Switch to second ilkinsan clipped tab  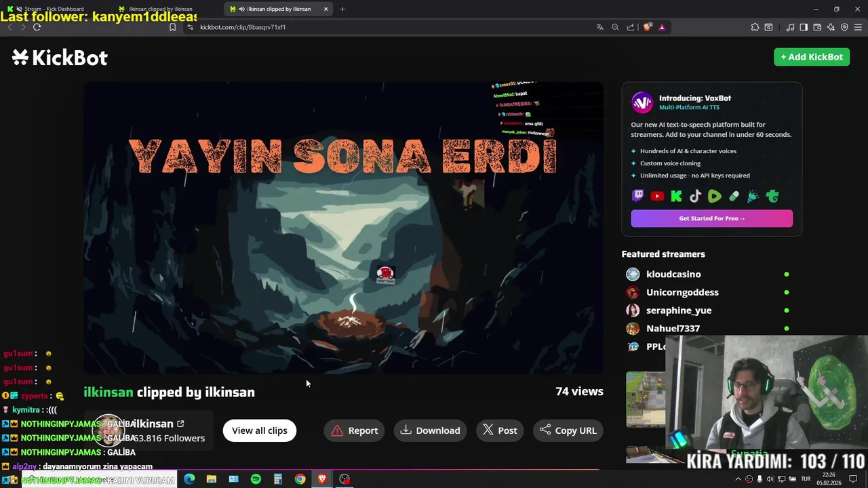point(159,9)
